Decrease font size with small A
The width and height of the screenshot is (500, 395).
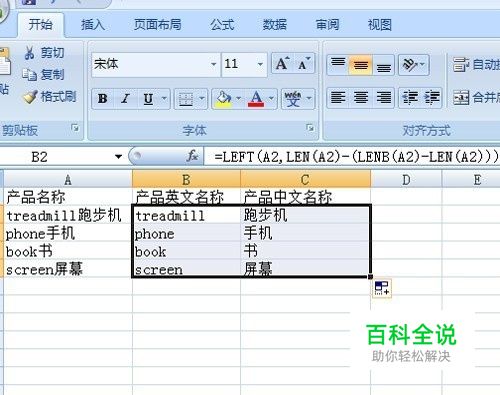tap(304, 63)
